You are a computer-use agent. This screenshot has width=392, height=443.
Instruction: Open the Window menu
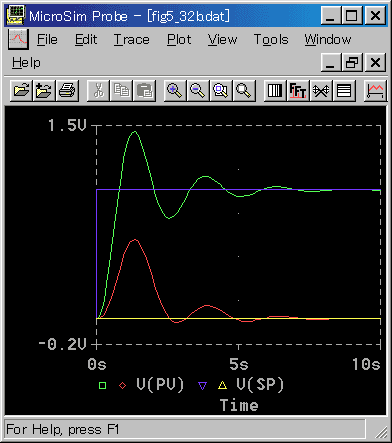pyautogui.click(x=328, y=40)
